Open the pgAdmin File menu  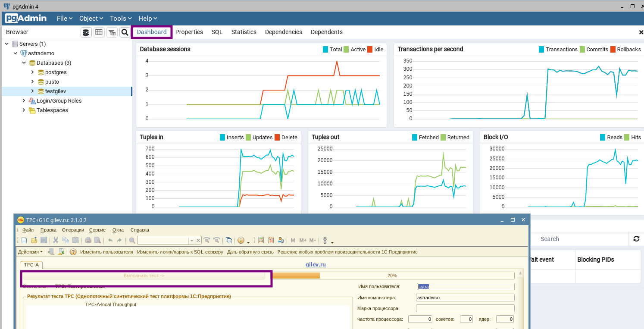coord(65,19)
